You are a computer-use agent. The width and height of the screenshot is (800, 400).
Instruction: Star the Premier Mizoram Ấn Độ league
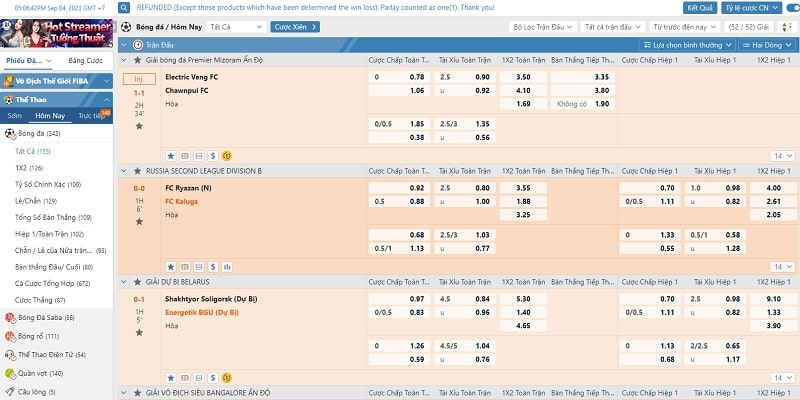pos(137,60)
